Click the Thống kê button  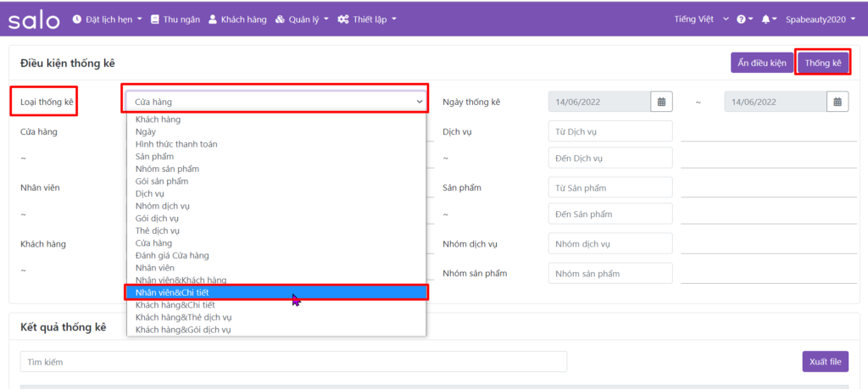(823, 63)
